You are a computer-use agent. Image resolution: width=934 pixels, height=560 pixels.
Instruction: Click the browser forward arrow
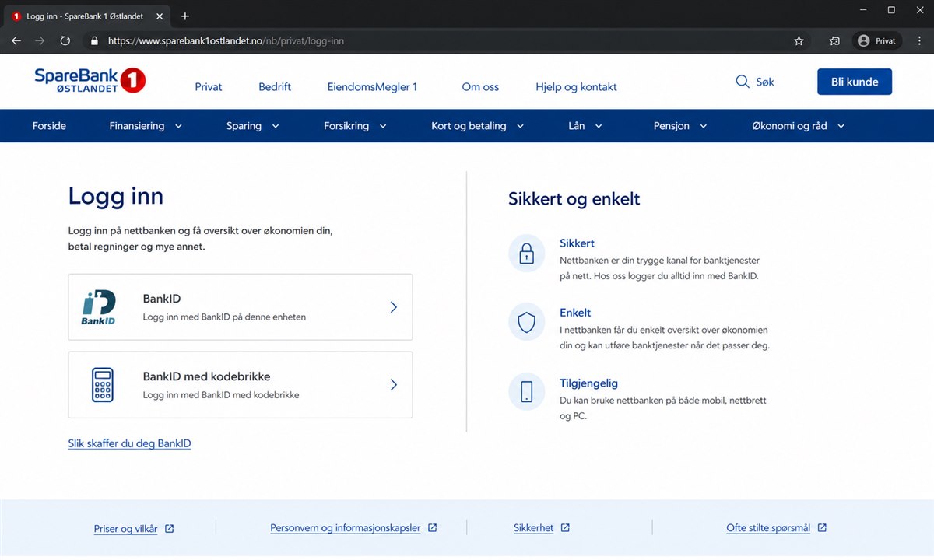(40, 41)
